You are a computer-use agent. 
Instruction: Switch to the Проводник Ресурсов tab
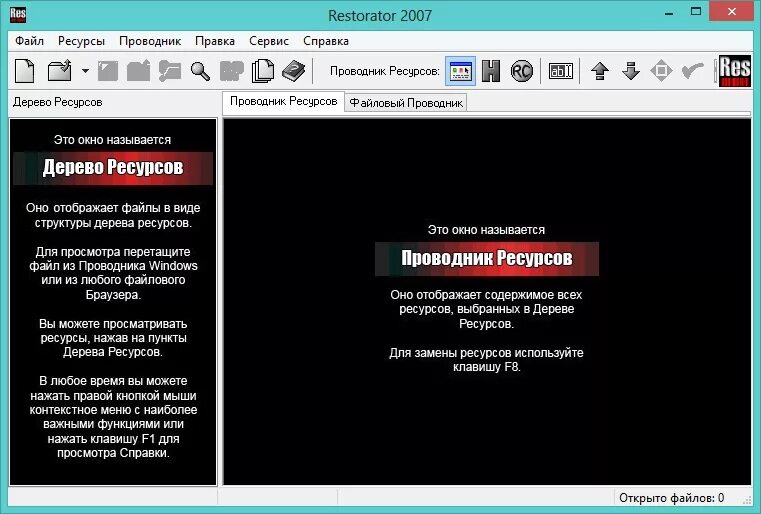[x=283, y=101]
